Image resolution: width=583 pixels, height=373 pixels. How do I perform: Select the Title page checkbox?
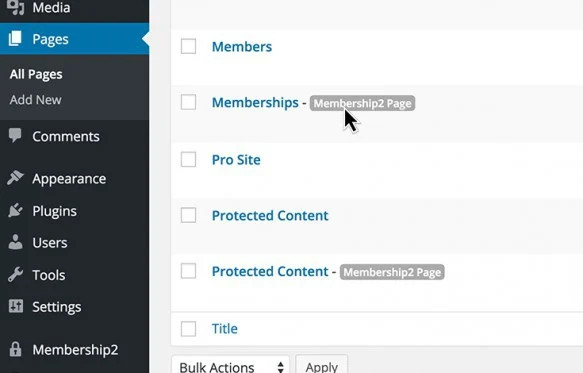pyautogui.click(x=189, y=329)
